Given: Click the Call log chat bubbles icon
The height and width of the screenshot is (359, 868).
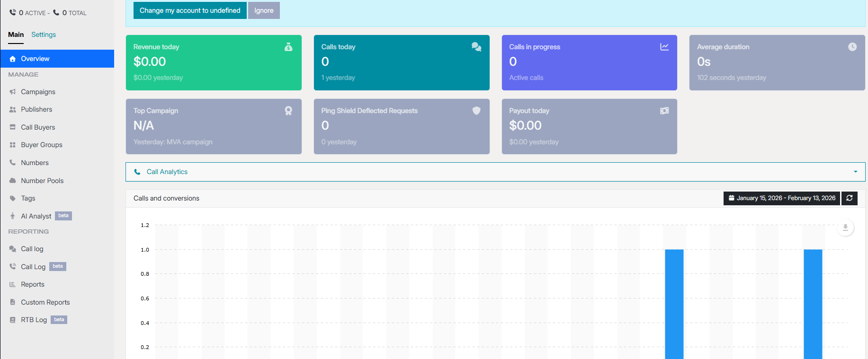Looking at the screenshot, I should click(13, 249).
